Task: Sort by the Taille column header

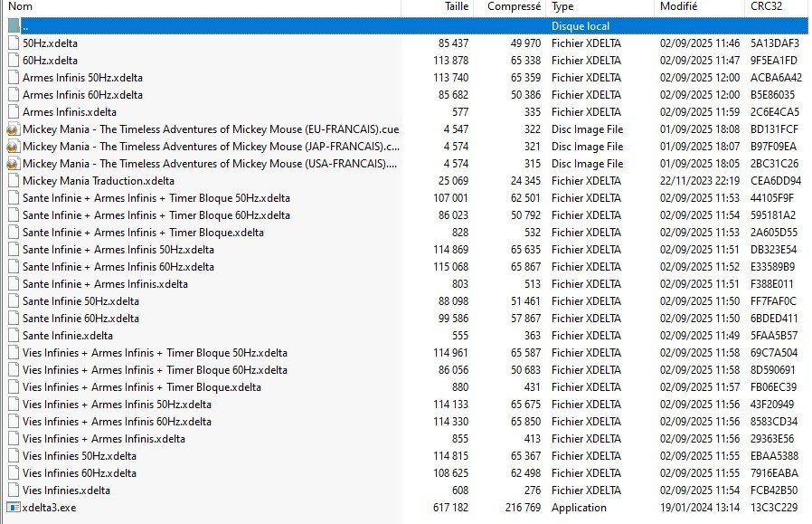Action: pos(457,6)
